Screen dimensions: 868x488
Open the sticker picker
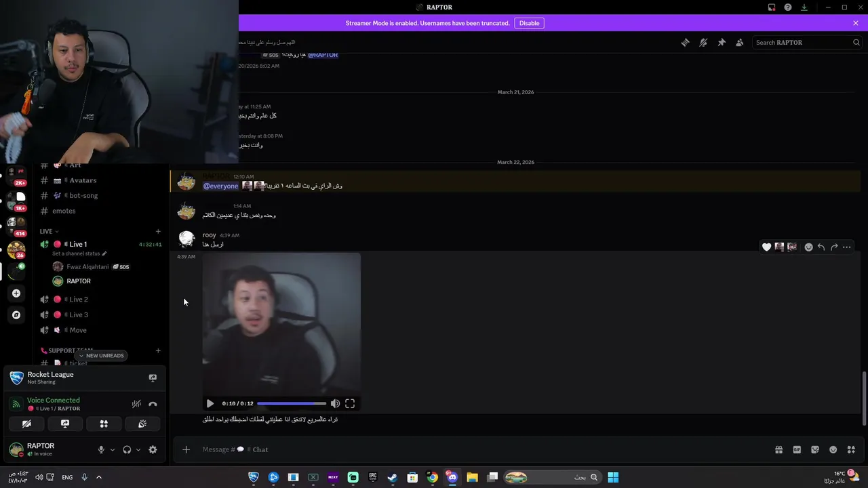coord(815,449)
